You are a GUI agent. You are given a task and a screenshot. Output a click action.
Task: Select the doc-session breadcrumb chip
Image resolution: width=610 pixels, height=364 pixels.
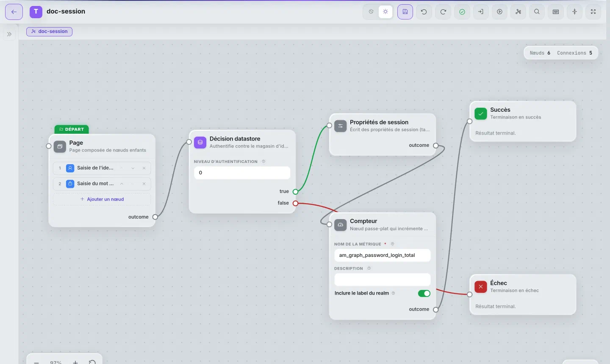(x=50, y=31)
